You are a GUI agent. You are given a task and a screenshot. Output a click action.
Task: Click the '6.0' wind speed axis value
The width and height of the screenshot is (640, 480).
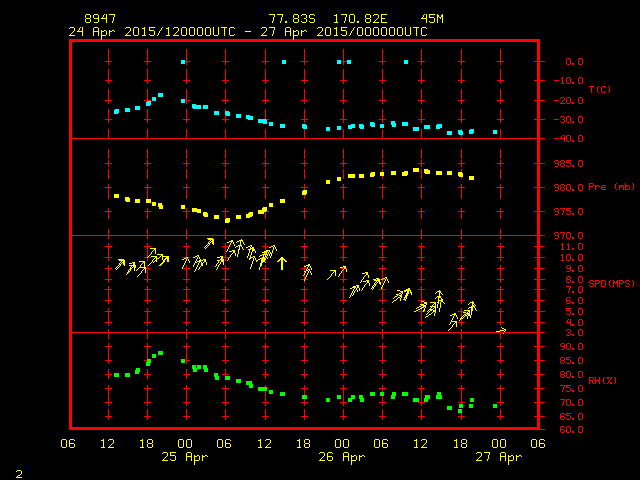coord(574,301)
